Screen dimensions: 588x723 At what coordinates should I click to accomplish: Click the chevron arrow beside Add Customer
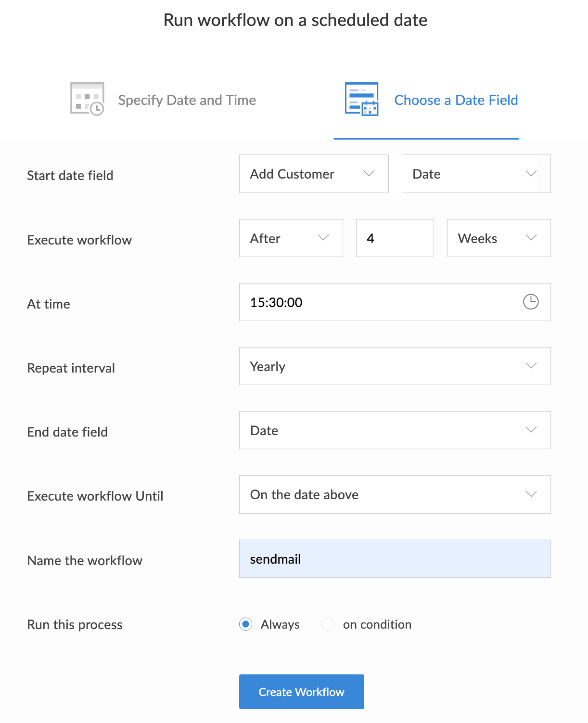(369, 174)
